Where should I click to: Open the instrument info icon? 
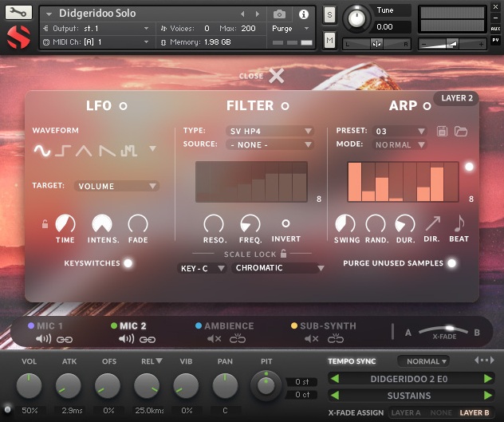pyautogui.click(x=303, y=14)
